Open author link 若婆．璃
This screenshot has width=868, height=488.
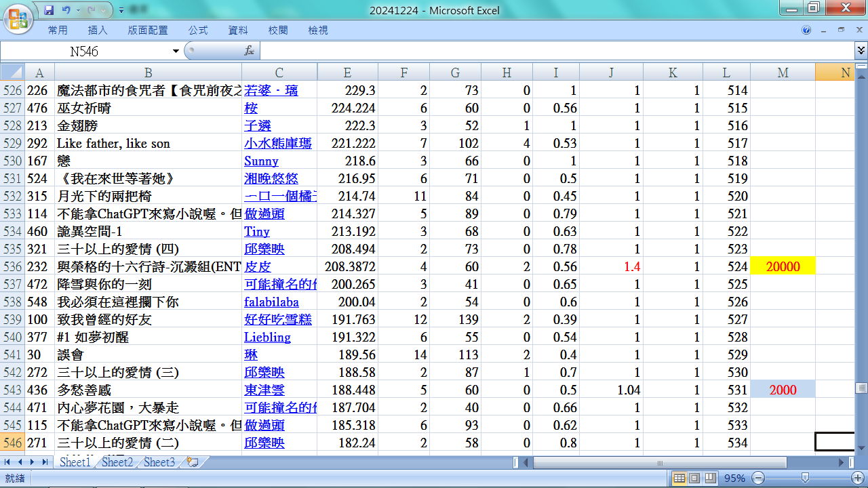click(271, 90)
